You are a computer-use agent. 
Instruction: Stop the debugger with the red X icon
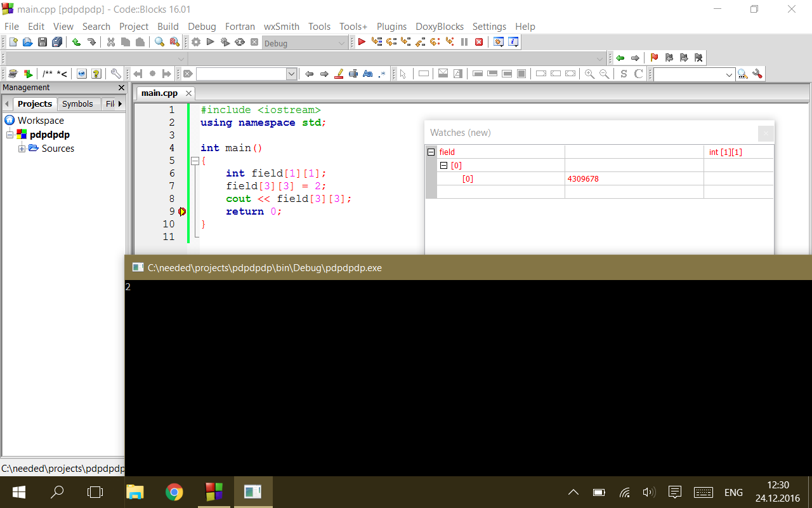click(x=479, y=43)
